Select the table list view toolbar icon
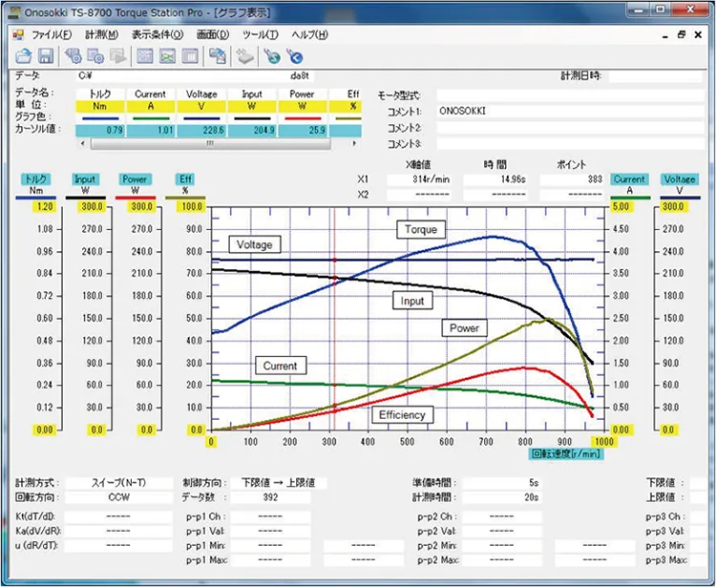Image resolution: width=716 pixels, height=588 pixels. (190, 56)
